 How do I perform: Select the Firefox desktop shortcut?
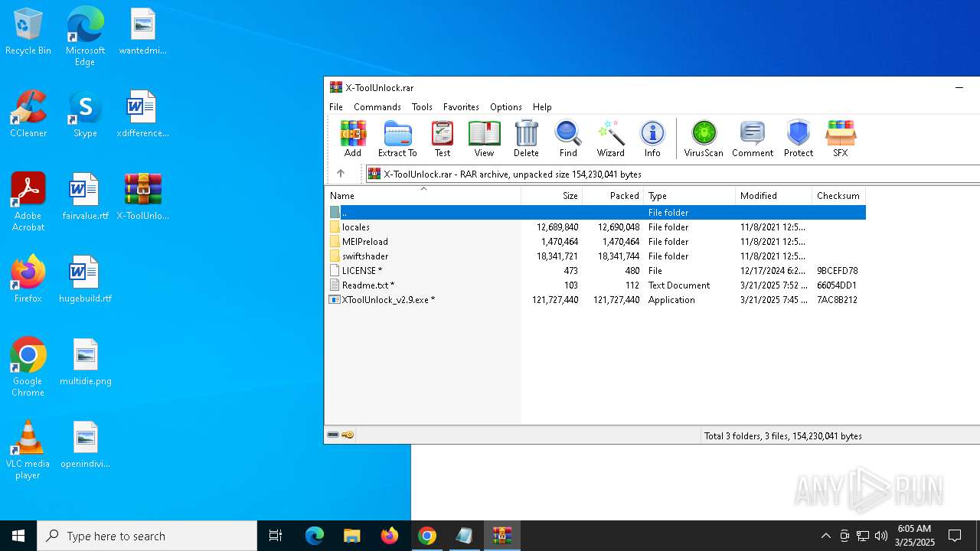[x=28, y=279]
